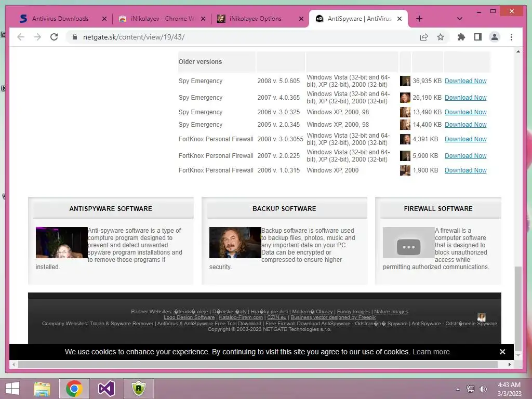
Task: Close the iNikolayev Options tab
Action: 301,19
